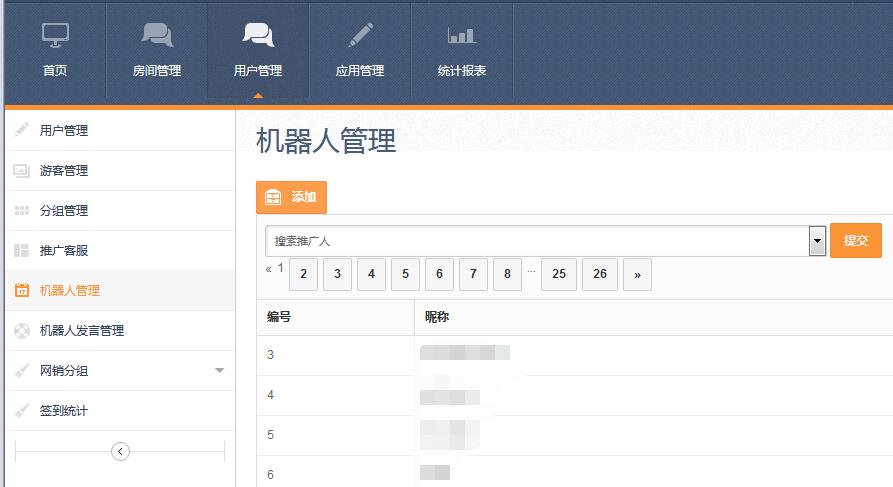Open 签到统计 in the sidebar
The image size is (893, 487).
click(64, 411)
